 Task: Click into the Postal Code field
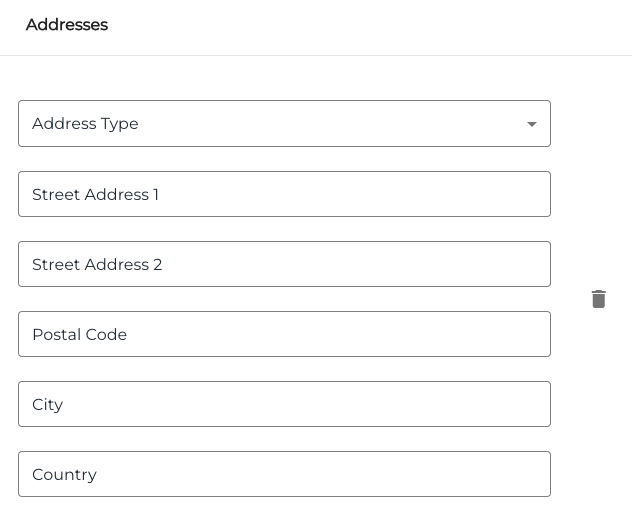point(284,334)
